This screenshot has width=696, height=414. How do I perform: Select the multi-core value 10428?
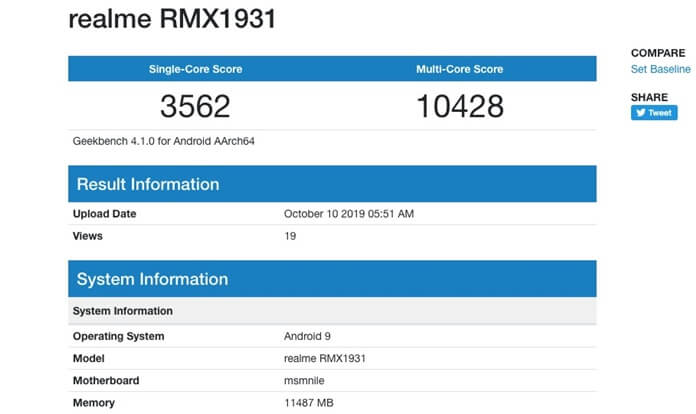click(x=460, y=106)
